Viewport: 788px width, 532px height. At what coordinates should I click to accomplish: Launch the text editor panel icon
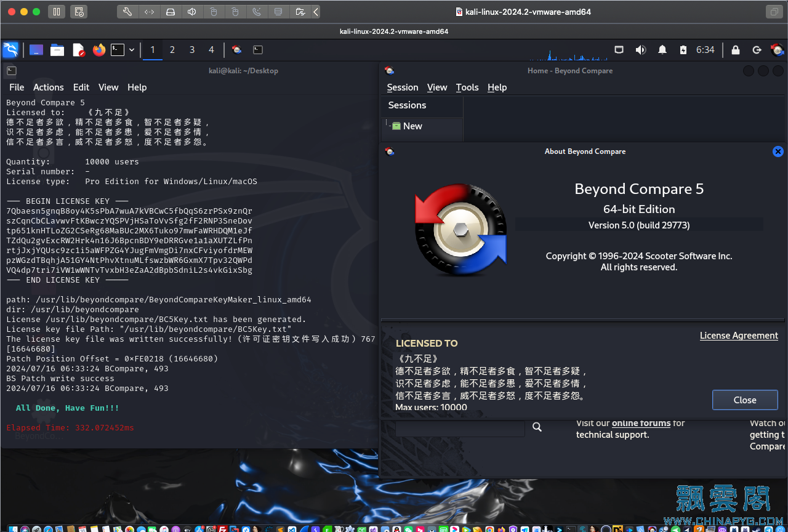click(x=78, y=50)
